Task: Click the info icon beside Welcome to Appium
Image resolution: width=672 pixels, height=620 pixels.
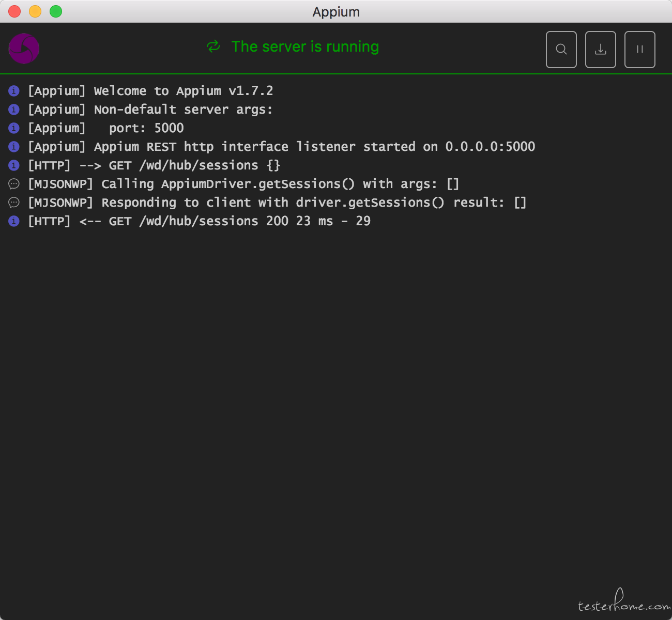Action: 14,91
